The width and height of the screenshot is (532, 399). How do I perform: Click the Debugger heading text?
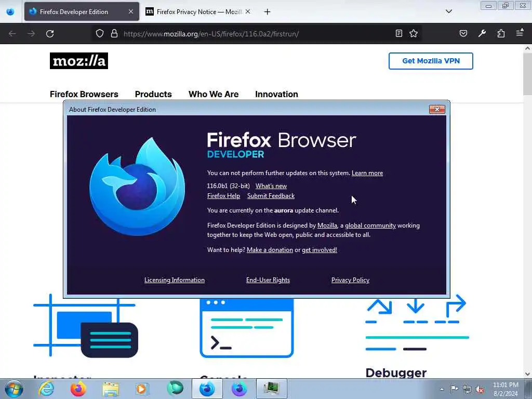396,373
